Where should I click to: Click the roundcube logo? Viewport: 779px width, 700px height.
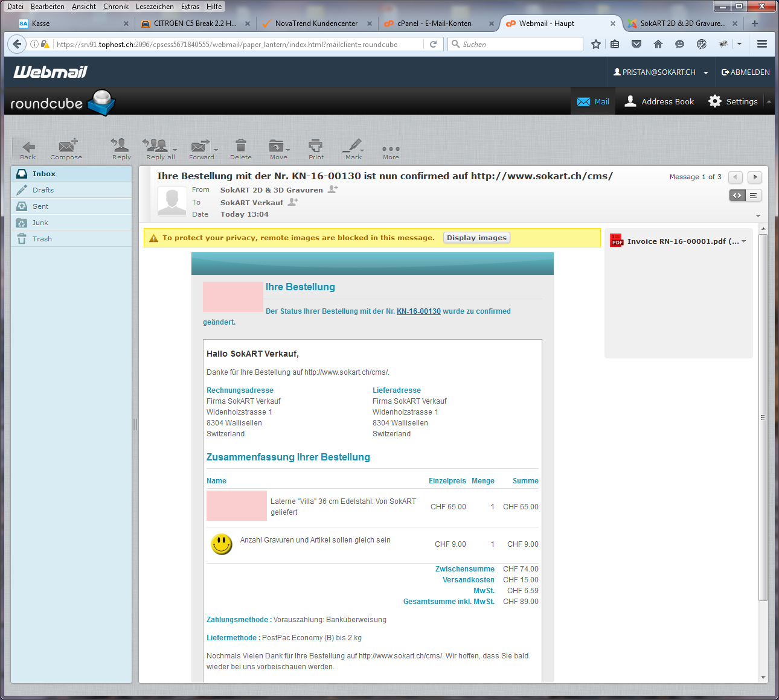coord(63,102)
